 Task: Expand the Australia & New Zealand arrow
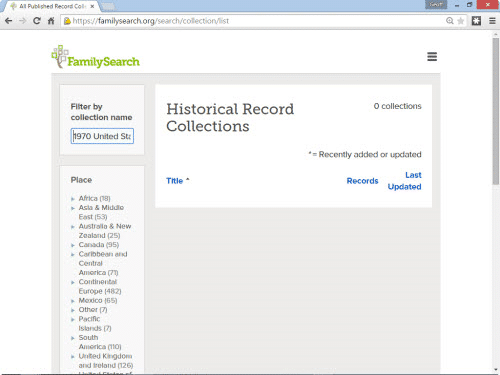pyautogui.click(x=73, y=227)
